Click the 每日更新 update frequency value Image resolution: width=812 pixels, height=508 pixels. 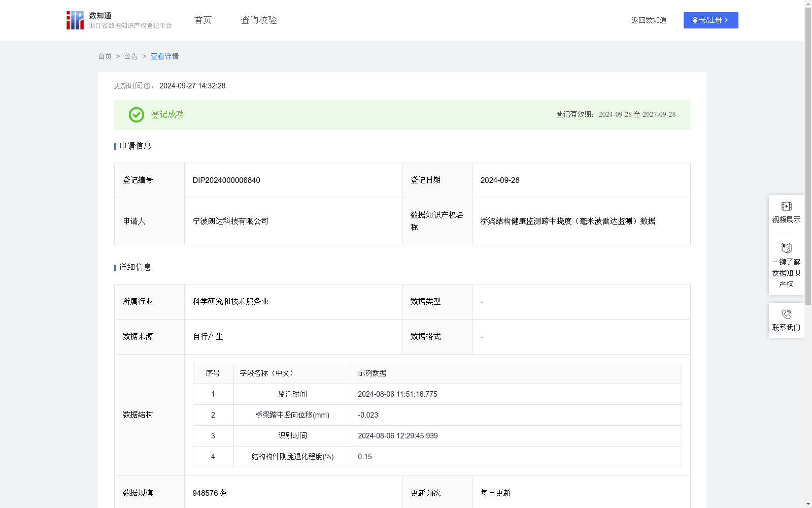tap(495, 493)
